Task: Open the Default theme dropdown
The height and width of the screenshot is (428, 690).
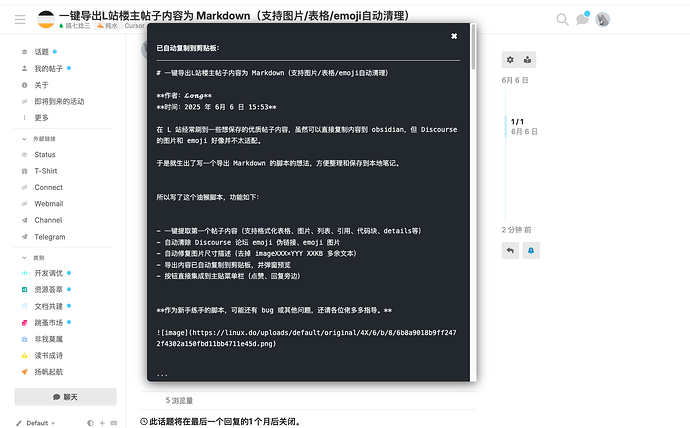Action: click(36, 423)
